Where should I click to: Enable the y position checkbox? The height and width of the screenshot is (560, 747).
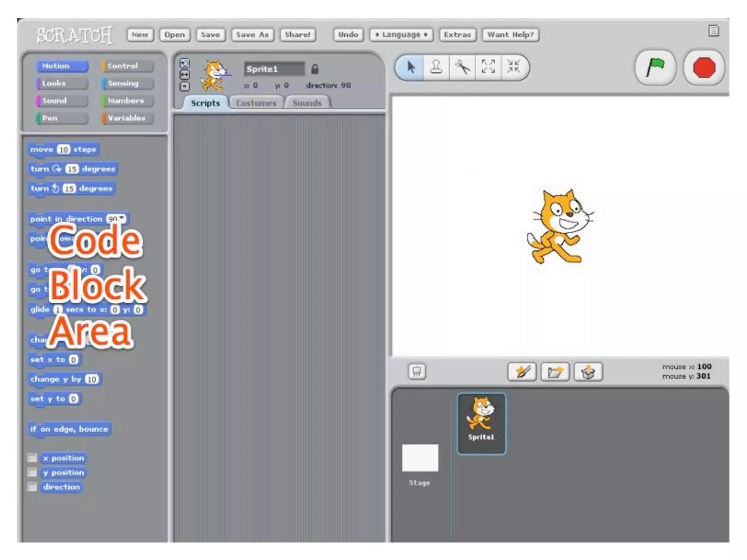(32, 472)
